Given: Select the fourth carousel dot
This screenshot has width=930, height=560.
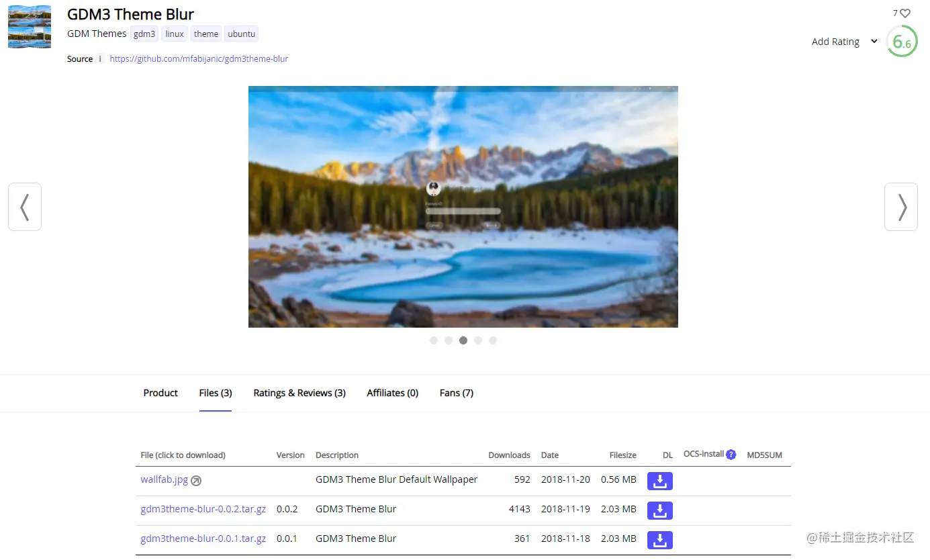Looking at the screenshot, I should (478, 340).
